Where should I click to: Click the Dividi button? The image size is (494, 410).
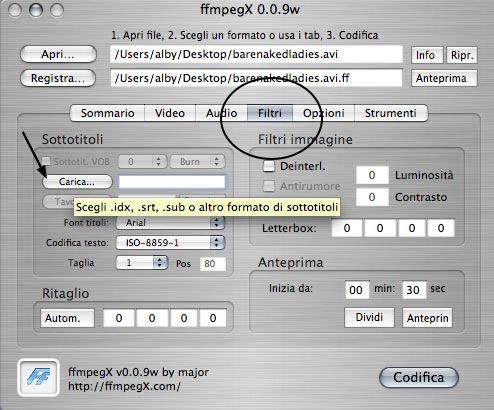369,317
